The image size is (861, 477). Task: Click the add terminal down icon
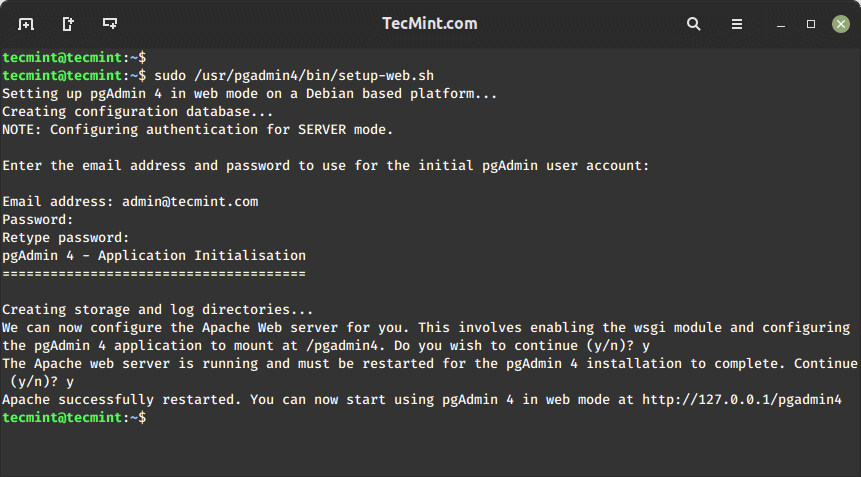coord(110,23)
